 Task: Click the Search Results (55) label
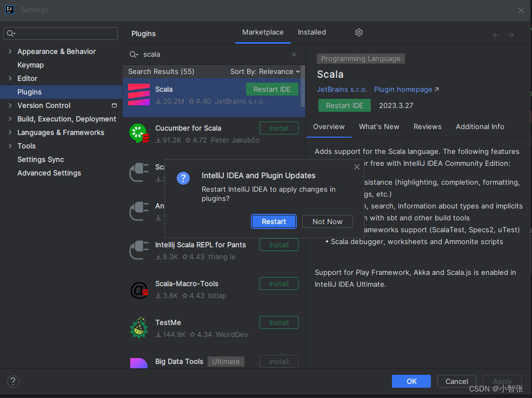click(x=161, y=71)
